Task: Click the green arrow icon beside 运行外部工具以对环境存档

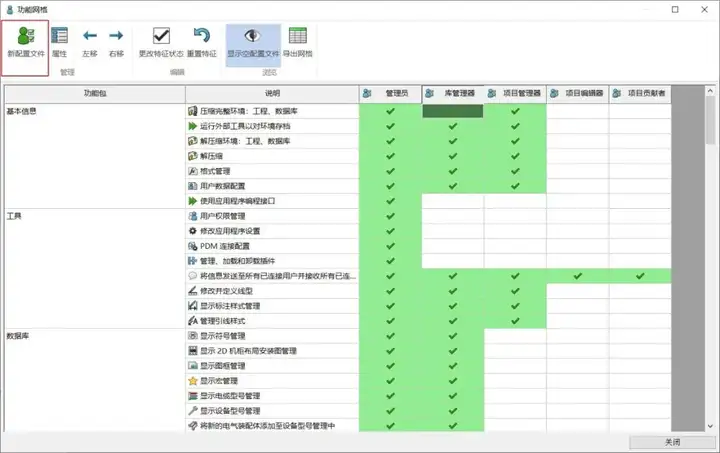Action: pos(193,126)
